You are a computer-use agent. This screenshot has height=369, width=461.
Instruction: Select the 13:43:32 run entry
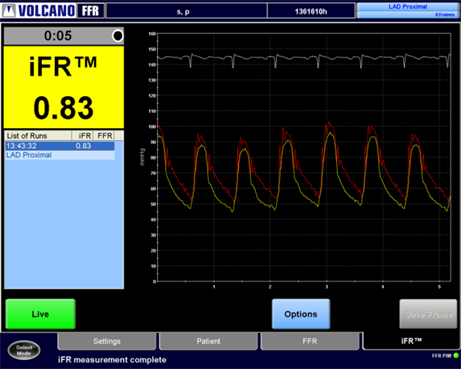point(60,146)
